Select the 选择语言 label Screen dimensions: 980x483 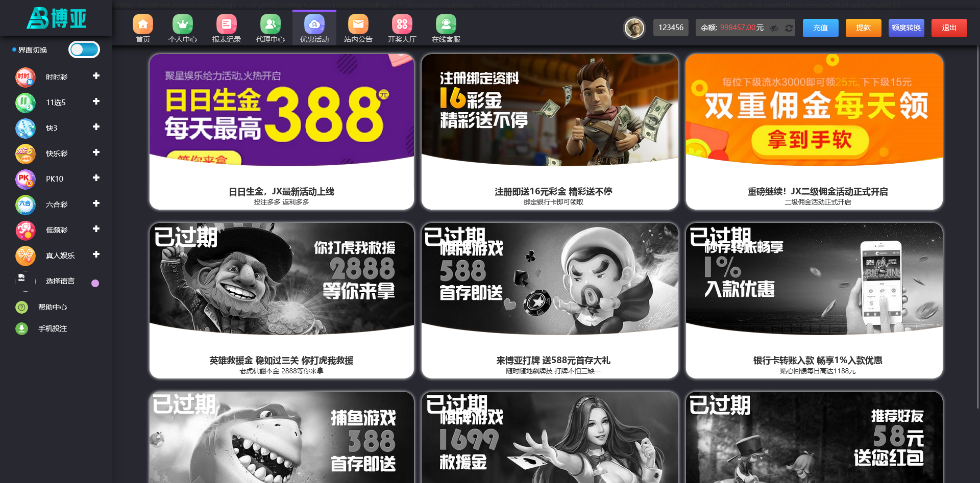click(60, 281)
